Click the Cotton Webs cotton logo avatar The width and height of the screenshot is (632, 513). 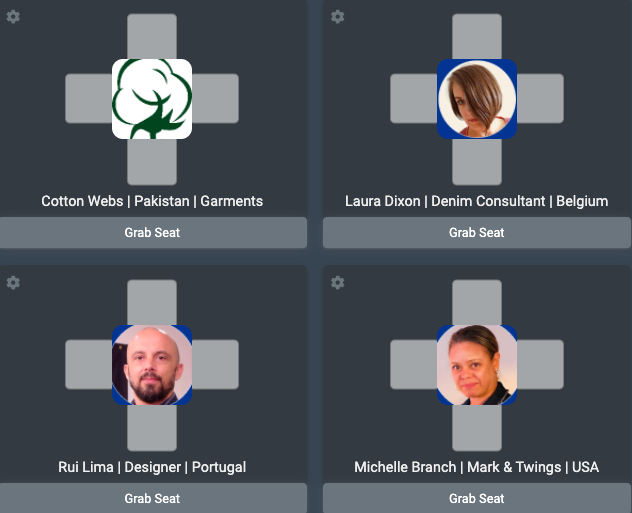pyautogui.click(x=152, y=99)
